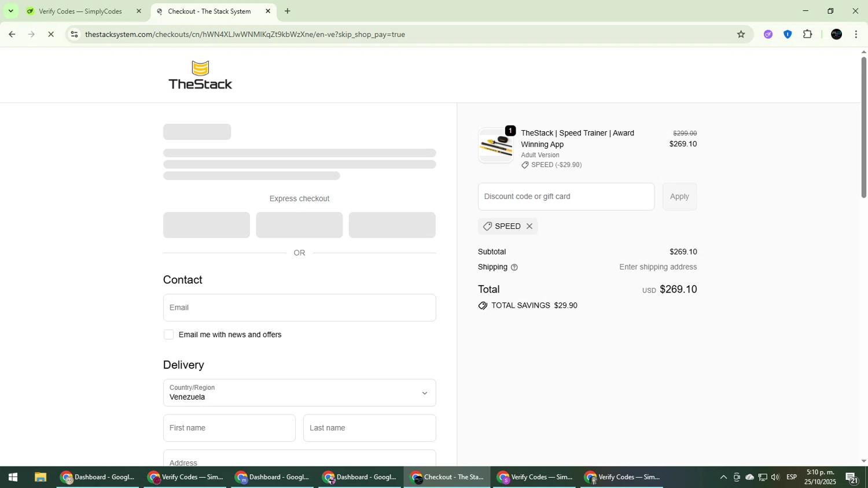Image resolution: width=868 pixels, height=488 pixels.
Task: Click the Address field
Action: pos(299,458)
